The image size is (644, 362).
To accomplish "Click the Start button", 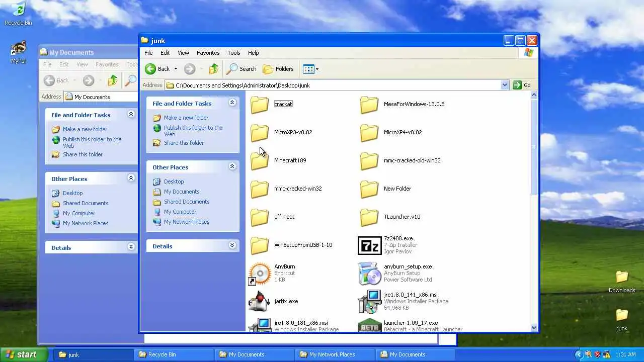I will coord(24,354).
